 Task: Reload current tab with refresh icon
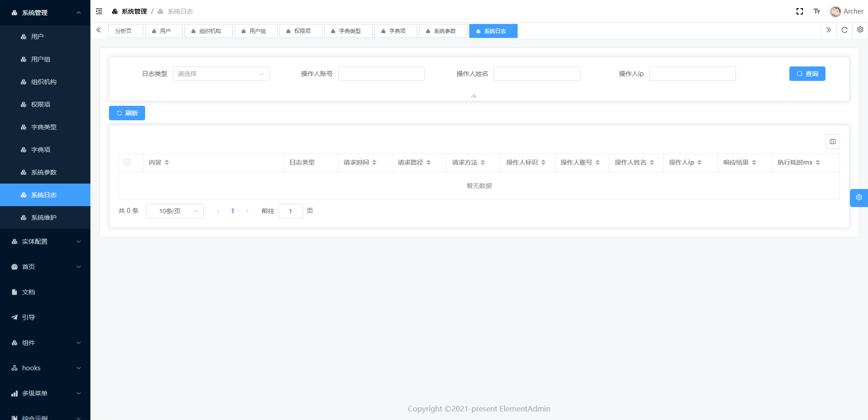pos(844,30)
